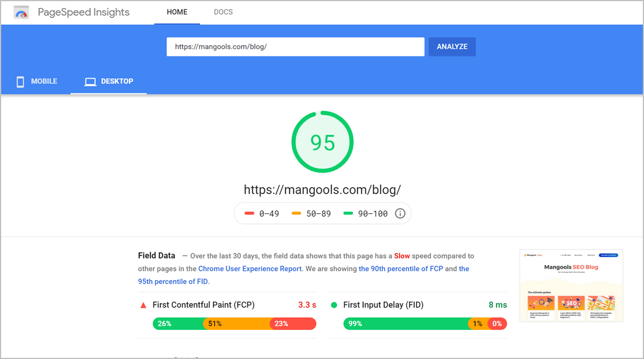Open the 90th percentile of FCP link
The height and width of the screenshot is (359, 644).
pos(401,269)
